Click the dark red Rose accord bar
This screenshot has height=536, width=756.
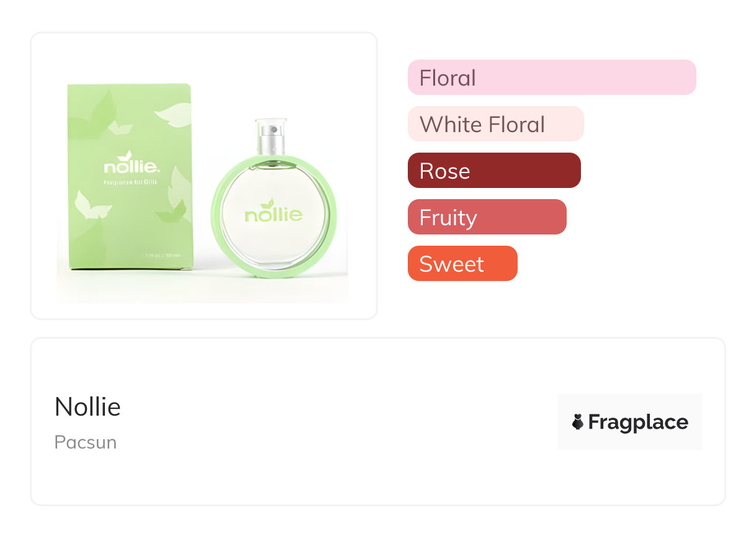click(493, 171)
